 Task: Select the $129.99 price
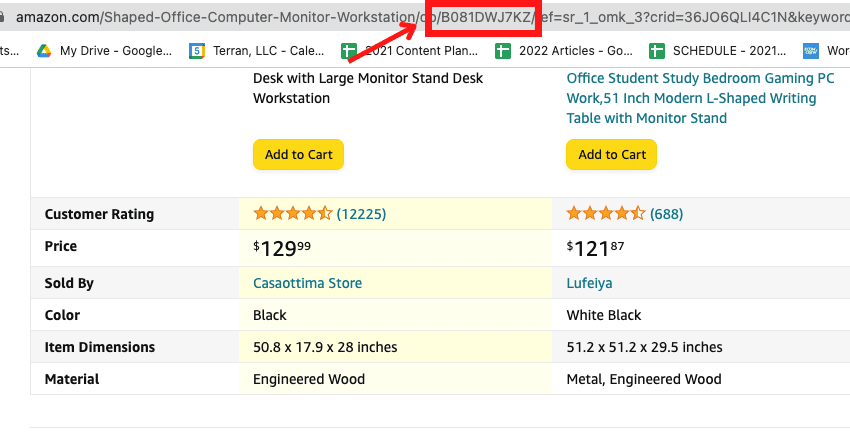click(282, 248)
